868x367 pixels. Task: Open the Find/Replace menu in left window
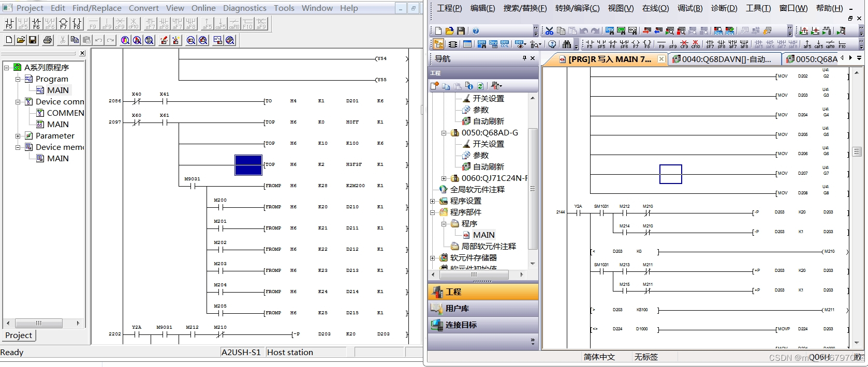coord(97,8)
